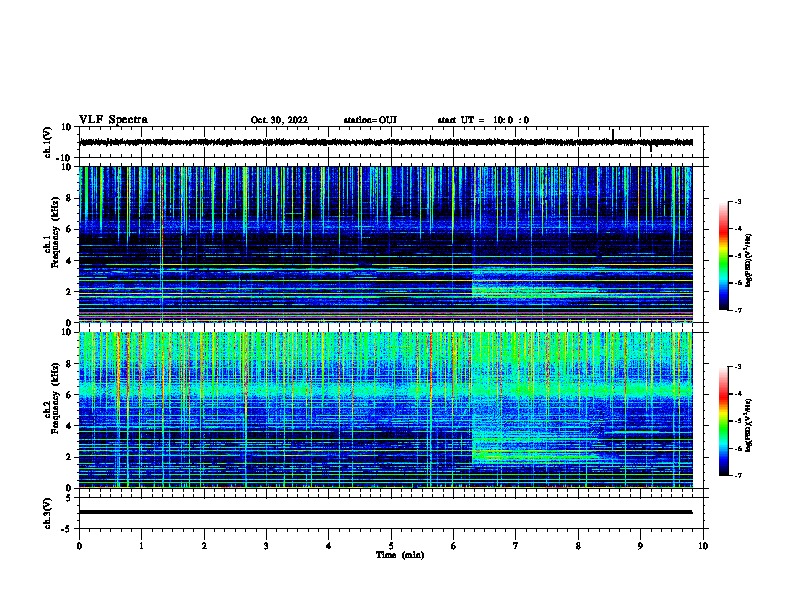Click the ch.2 'Frequency (kHz)' axis label
Image resolution: width=792 pixels, height=612 pixels.
point(55,398)
